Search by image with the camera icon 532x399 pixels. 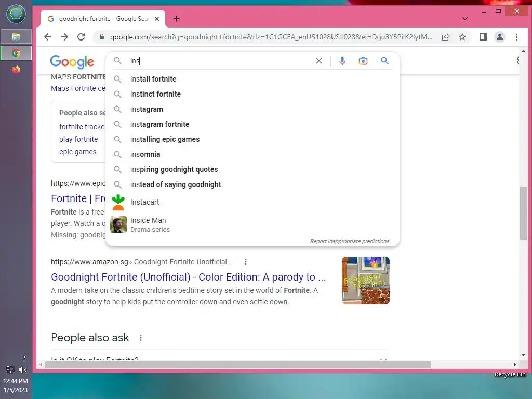(363, 61)
